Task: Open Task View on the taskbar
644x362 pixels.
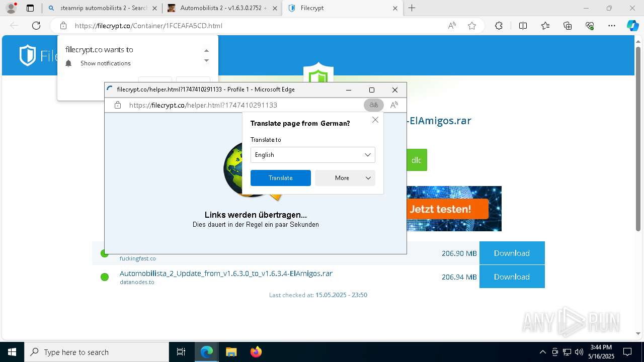Action: pos(181,352)
